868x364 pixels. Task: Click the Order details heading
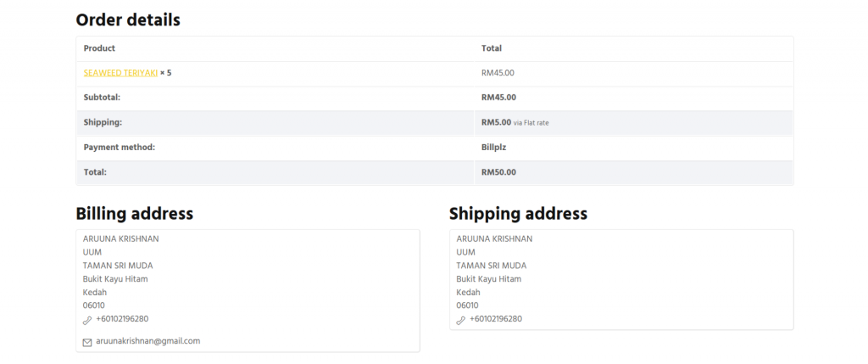click(128, 20)
